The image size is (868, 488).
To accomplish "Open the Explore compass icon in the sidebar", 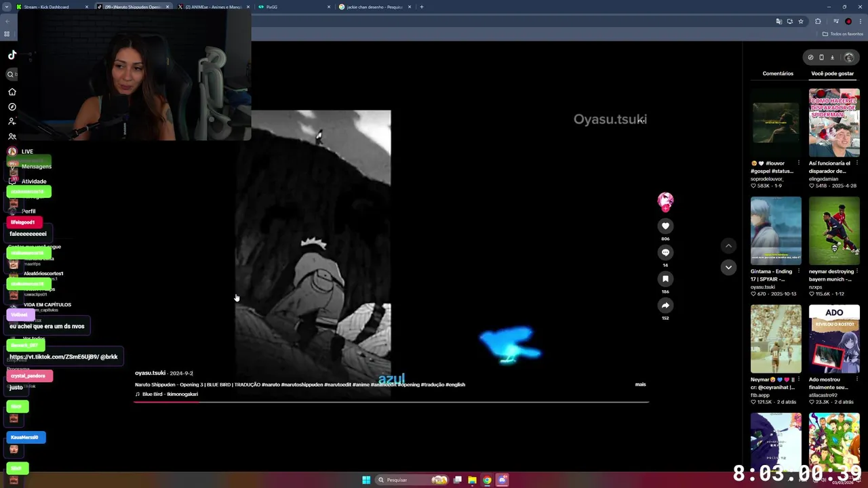I will (12, 106).
